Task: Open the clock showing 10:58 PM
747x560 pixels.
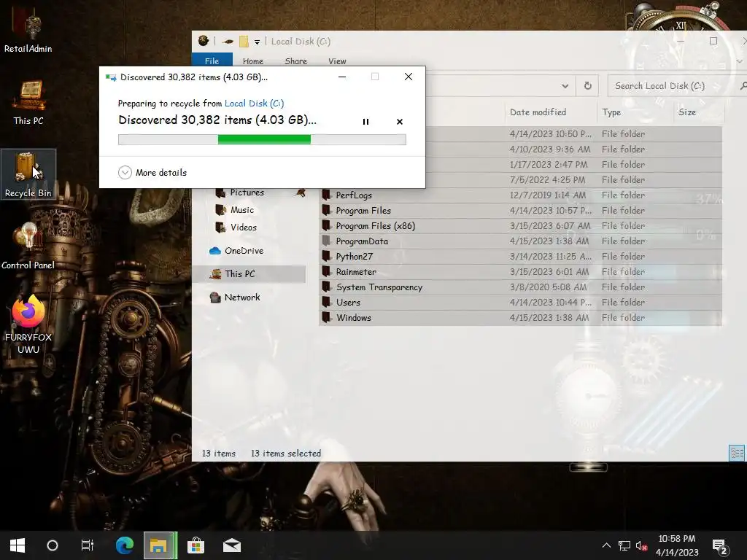Action: coord(677,545)
